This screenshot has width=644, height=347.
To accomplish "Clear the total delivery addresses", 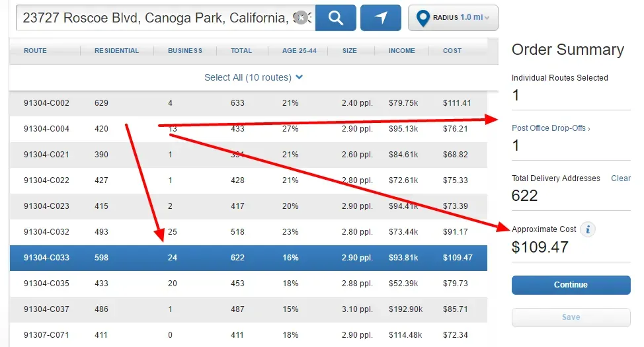I will pos(620,178).
